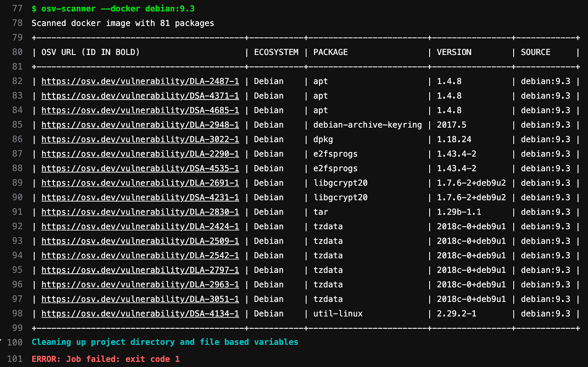Open the DSA-4535-1 vulnerability link
Image resolution: width=588 pixels, height=367 pixels.
(140, 168)
